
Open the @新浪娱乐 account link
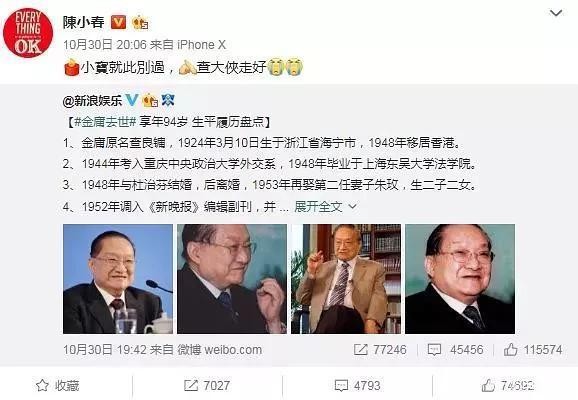coord(92,100)
